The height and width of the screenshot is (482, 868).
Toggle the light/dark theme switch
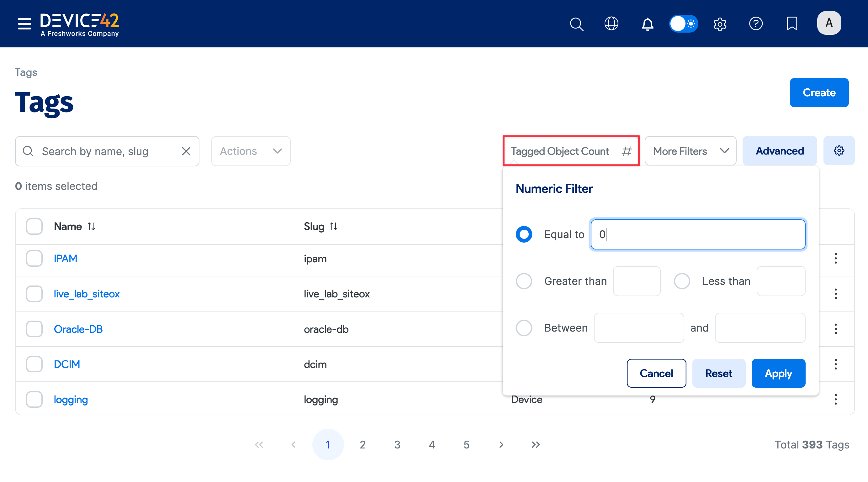point(683,24)
